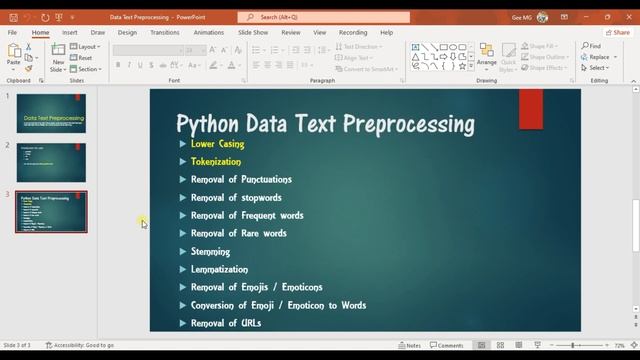Select slide 1 thumbnail Data Text Preprocessing
Viewport: 640px width, 360px height.
coord(51,113)
